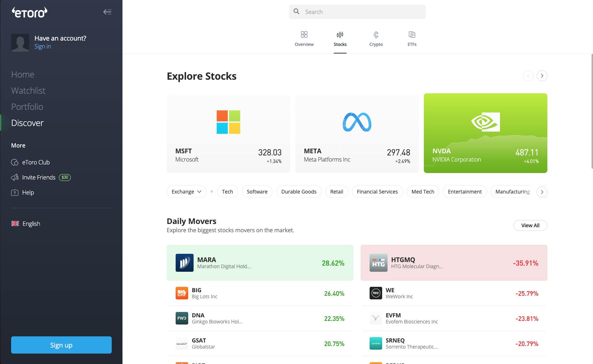Click the profile avatar placeholder

click(x=20, y=43)
